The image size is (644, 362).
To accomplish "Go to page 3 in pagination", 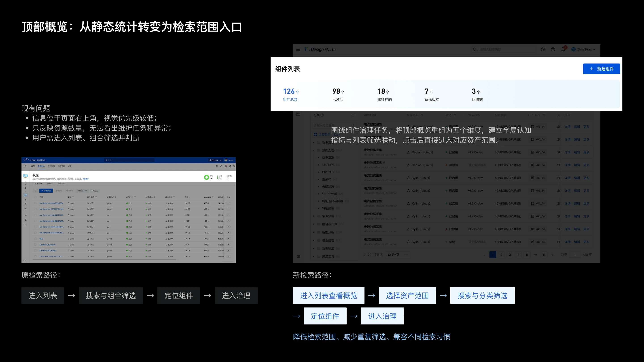I will coord(510,255).
